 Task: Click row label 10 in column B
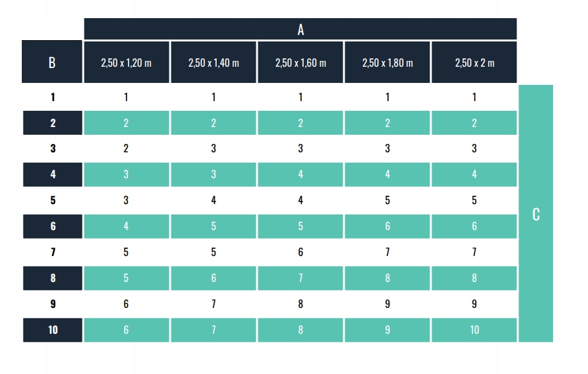[x=53, y=330]
